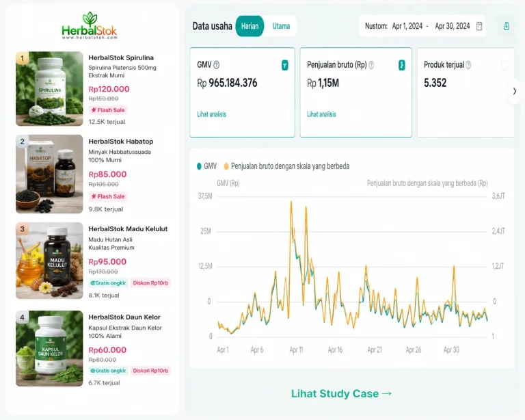Click the Rp 1,15M gross sales value
The width and height of the screenshot is (525, 420).
tap(323, 83)
